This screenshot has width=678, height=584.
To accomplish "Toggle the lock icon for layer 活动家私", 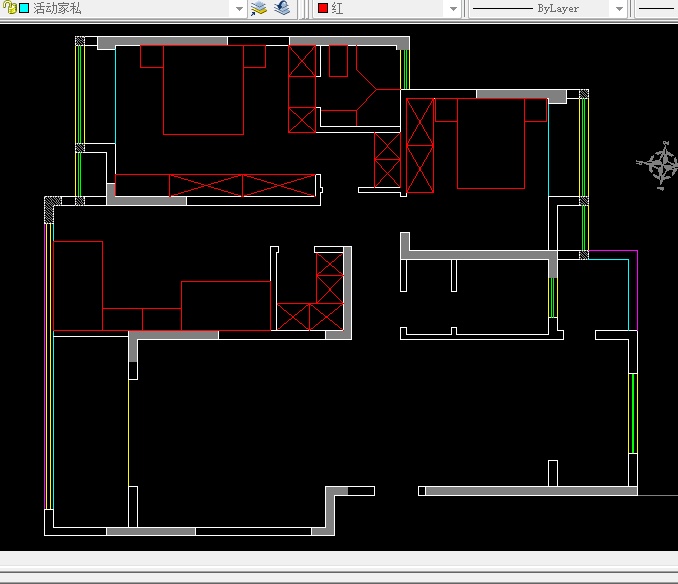I will pyautogui.click(x=8, y=8).
